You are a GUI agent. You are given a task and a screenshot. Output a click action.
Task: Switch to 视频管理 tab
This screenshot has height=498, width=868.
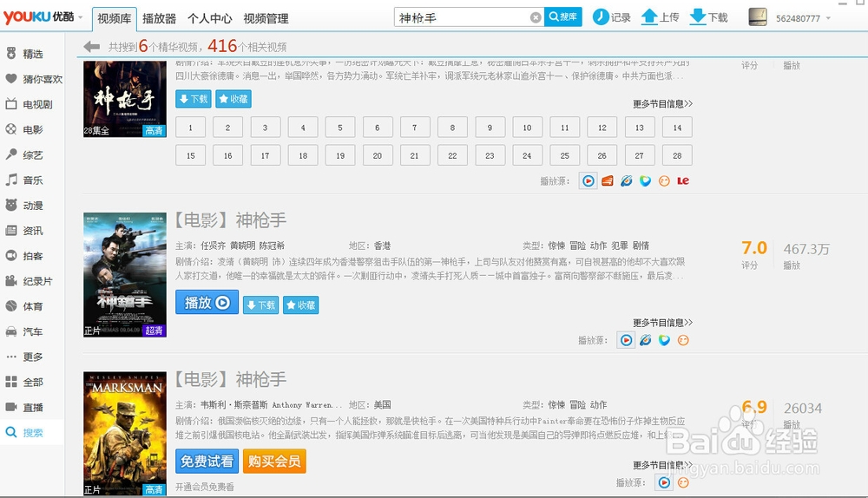coord(266,19)
